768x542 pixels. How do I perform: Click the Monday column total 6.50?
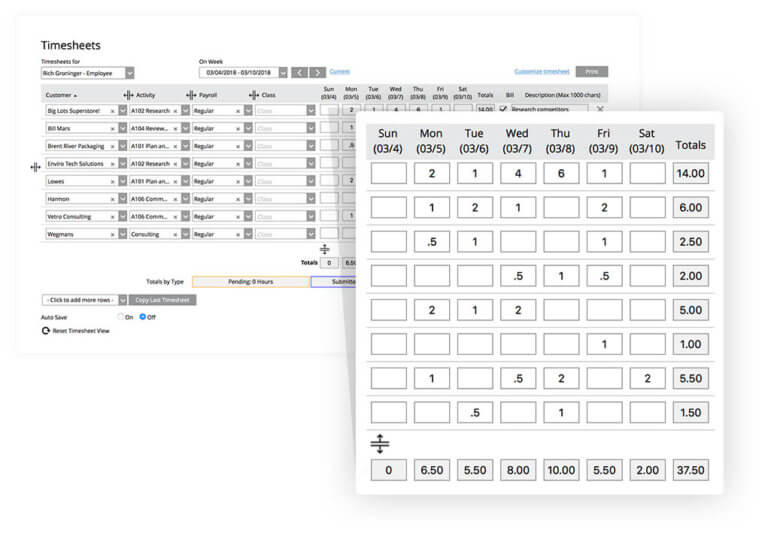tap(432, 470)
